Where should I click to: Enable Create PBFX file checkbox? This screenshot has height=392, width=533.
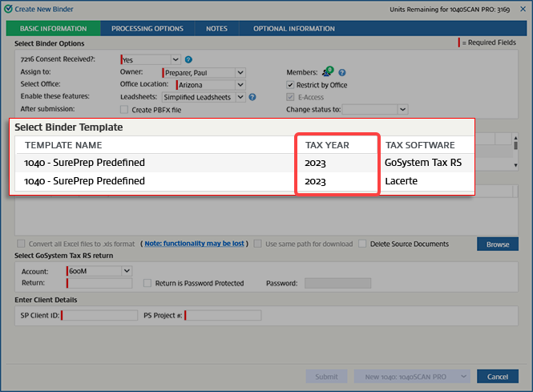(x=124, y=109)
